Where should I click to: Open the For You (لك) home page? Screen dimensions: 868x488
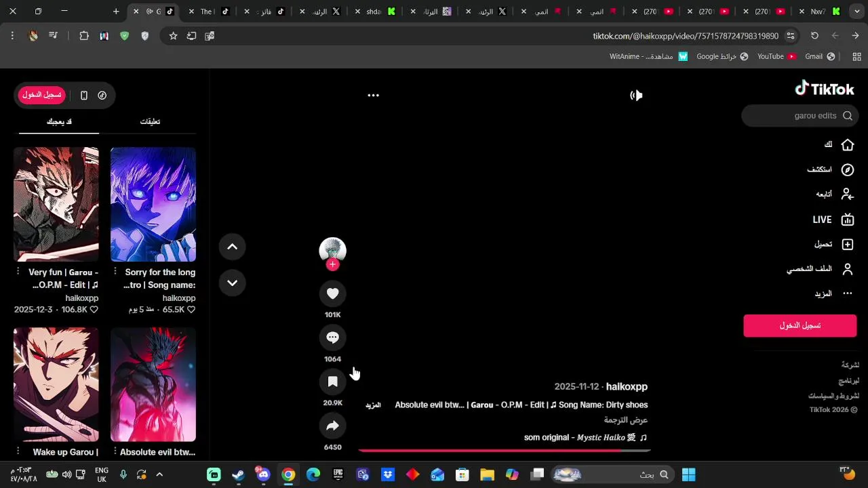click(838, 145)
